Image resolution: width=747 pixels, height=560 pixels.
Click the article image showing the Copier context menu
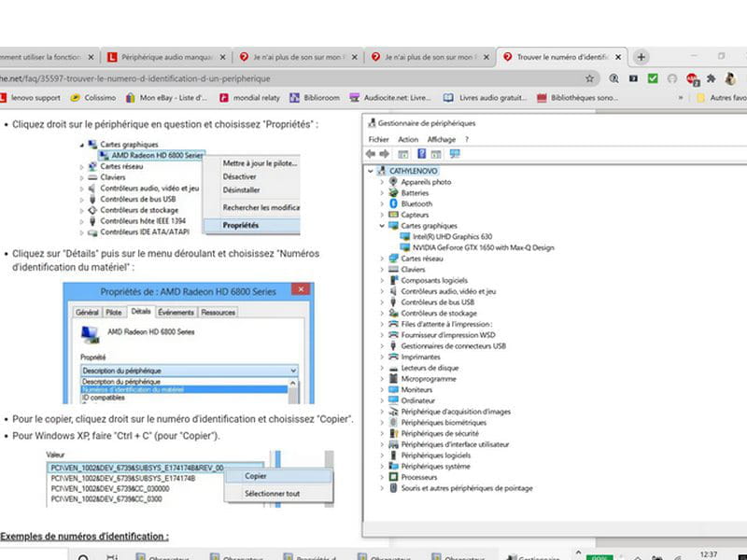coord(190,479)
